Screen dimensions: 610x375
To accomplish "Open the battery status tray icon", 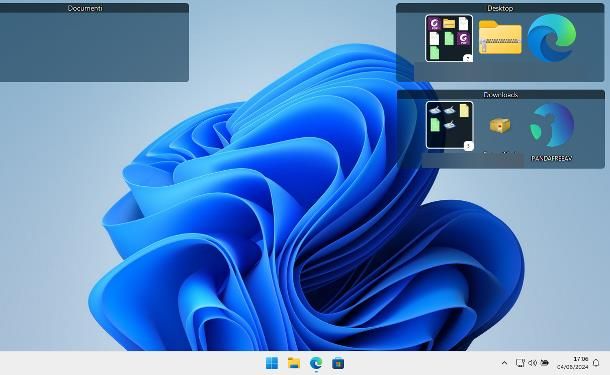I will [x=545, y=363].
